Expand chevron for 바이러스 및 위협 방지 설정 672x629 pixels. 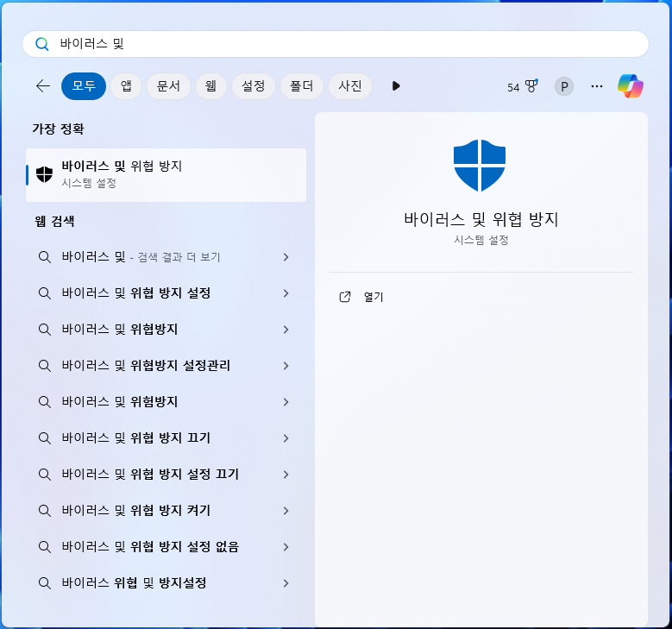[286, 293]
